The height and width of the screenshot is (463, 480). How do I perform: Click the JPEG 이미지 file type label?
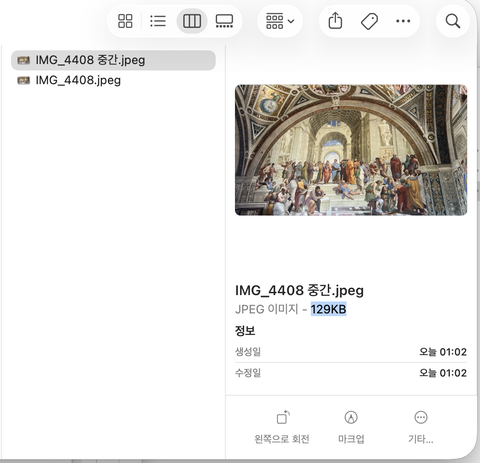266,309
